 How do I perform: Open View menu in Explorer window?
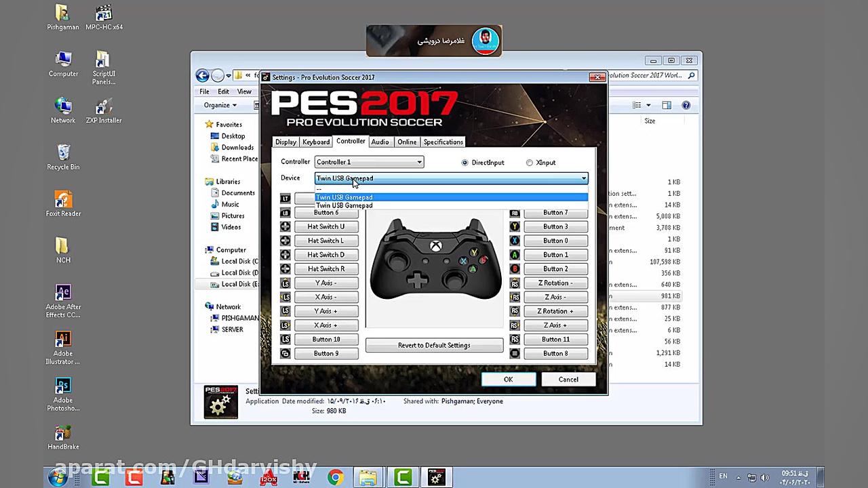(x=244, y=91)
